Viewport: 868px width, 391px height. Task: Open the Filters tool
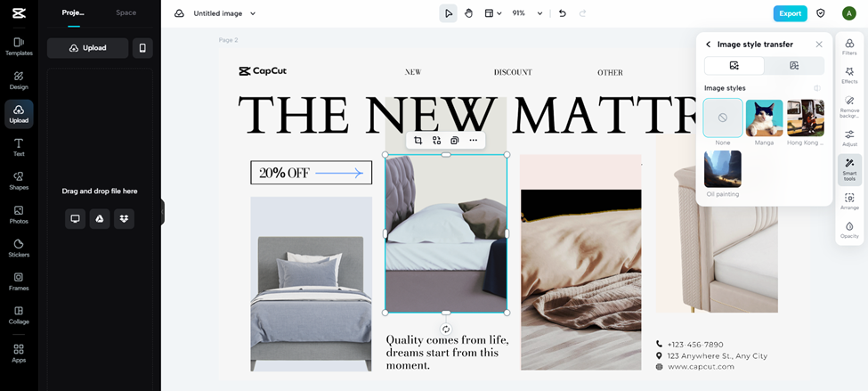(849, 47)
